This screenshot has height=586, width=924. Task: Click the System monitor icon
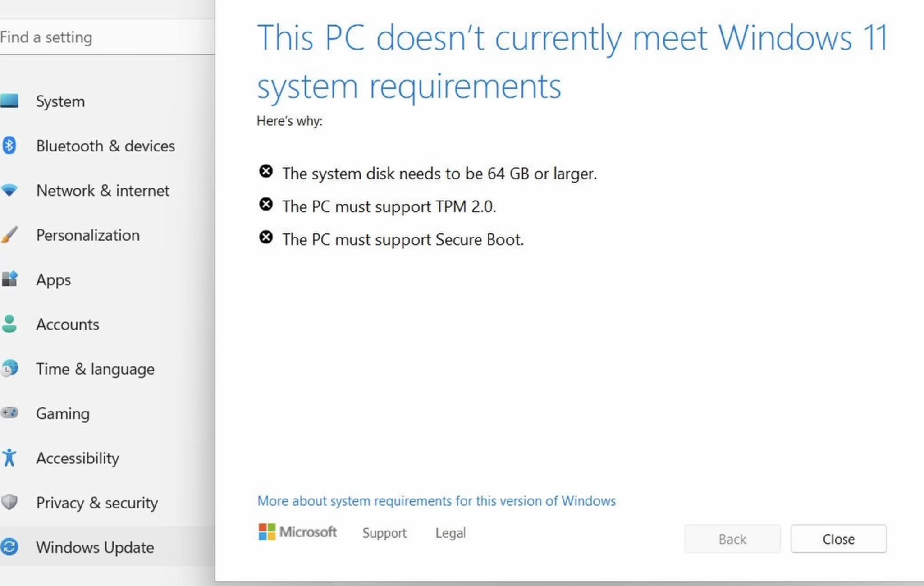click(x=9, y=101)
